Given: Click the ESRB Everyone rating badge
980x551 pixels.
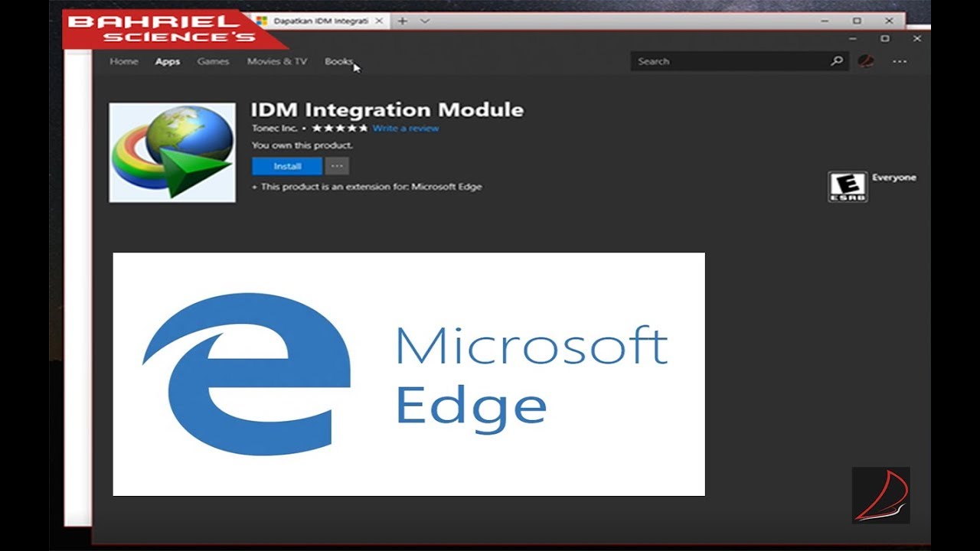Looking at the screenshot, I should click(x=848, y=187).
